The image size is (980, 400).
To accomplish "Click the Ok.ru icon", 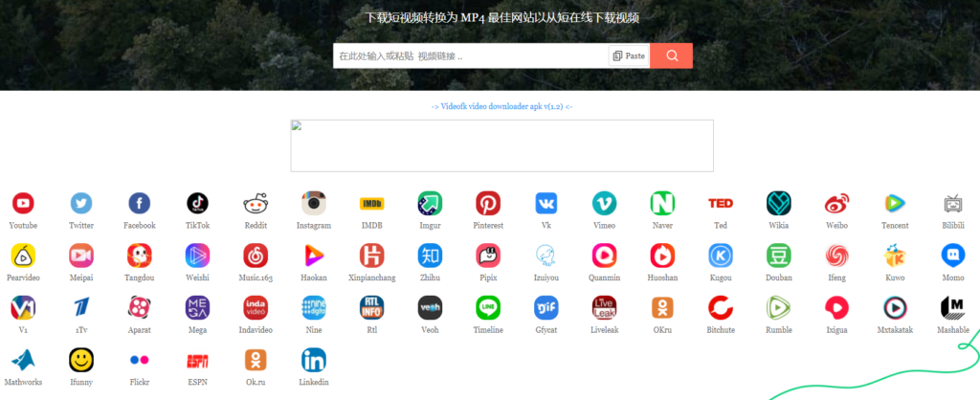I will click(x=256, y=360).
